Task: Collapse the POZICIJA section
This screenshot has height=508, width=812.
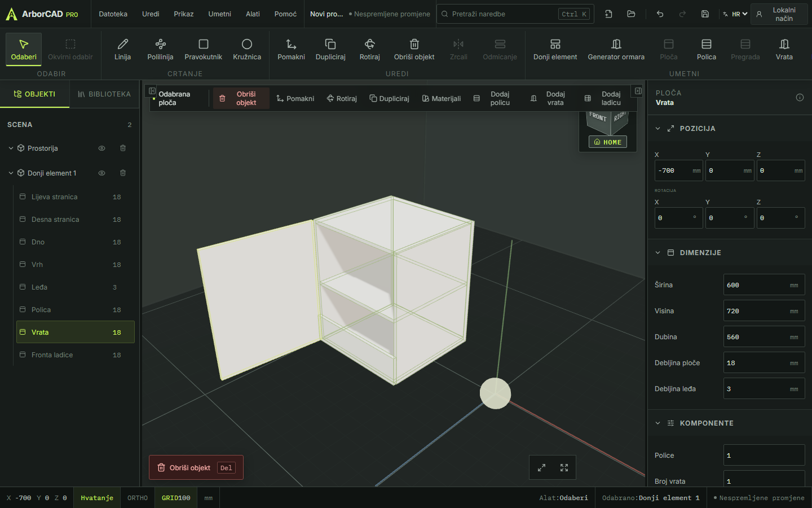Action: pyautogui.click(x=657, y=129)
